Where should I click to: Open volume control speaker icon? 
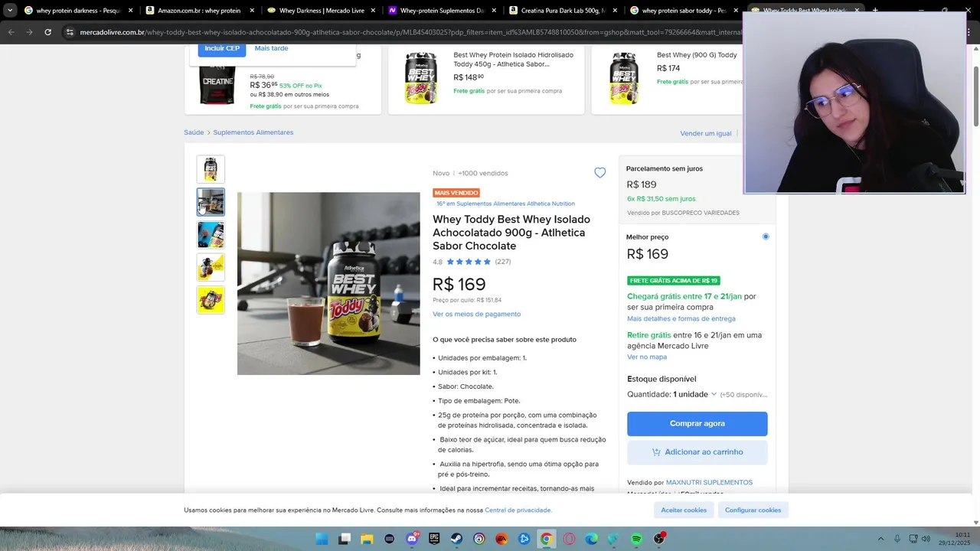(926, 539)
